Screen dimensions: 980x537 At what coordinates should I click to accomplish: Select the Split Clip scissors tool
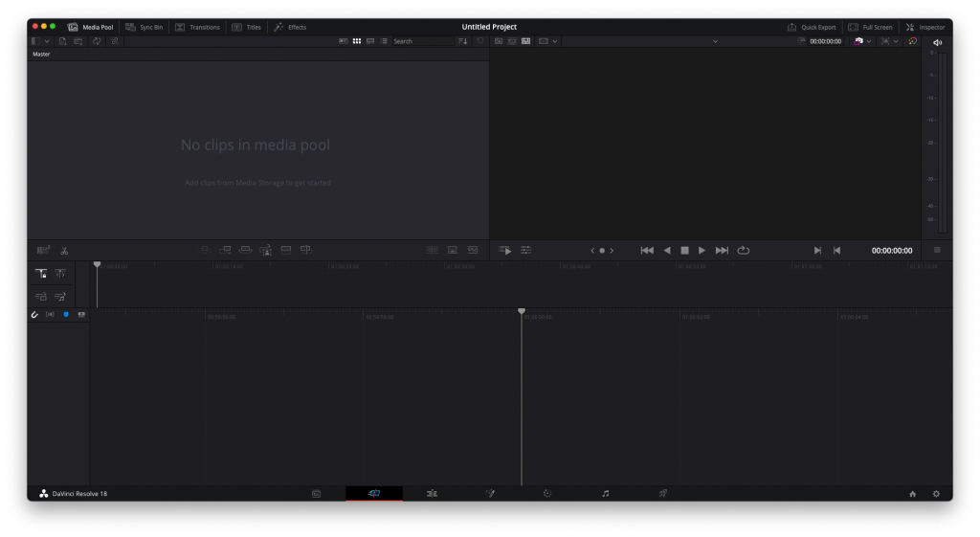(x=64, y=251)
